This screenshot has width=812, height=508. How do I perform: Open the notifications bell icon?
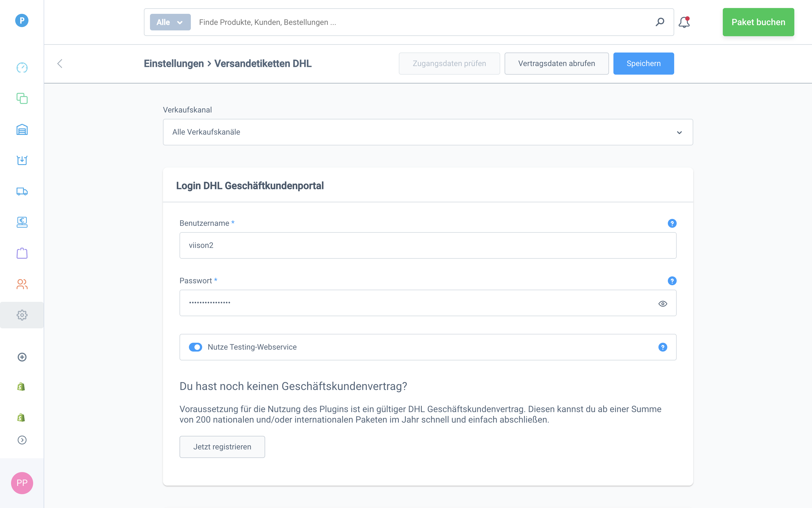coord(684,22)
